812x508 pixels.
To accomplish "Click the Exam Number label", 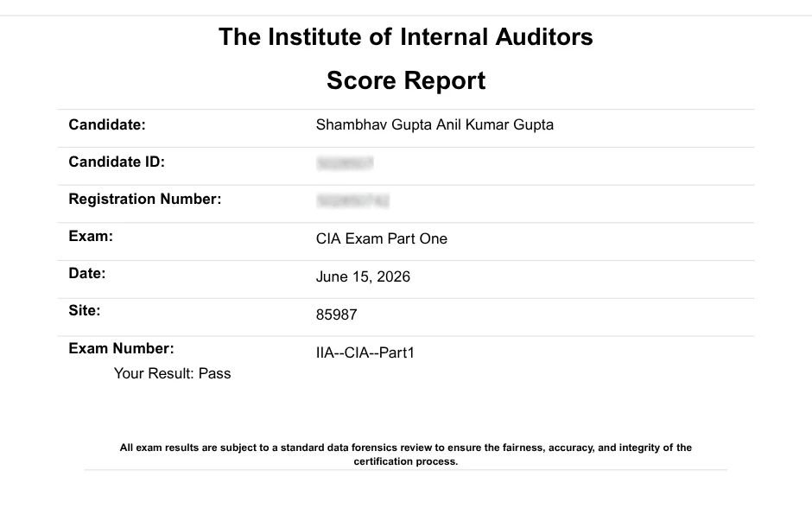I will [x=121, y=348].
